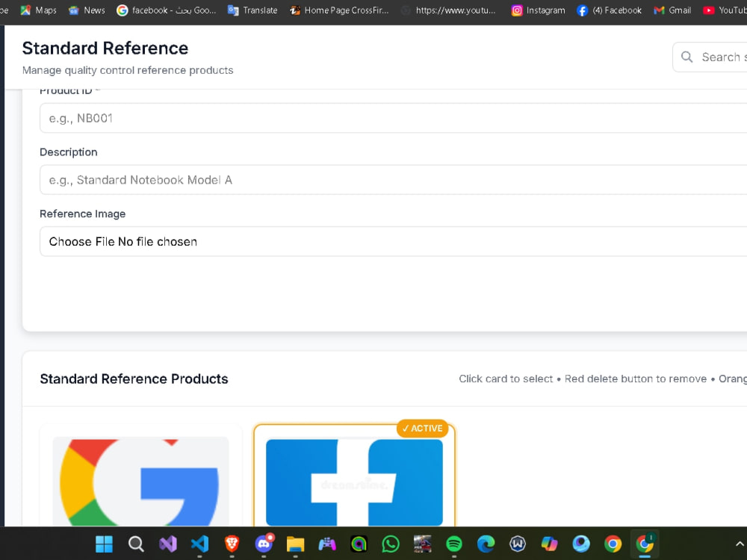Open Google Chrome from taskbar
This screenshot has width=747, height=560.
613,544
